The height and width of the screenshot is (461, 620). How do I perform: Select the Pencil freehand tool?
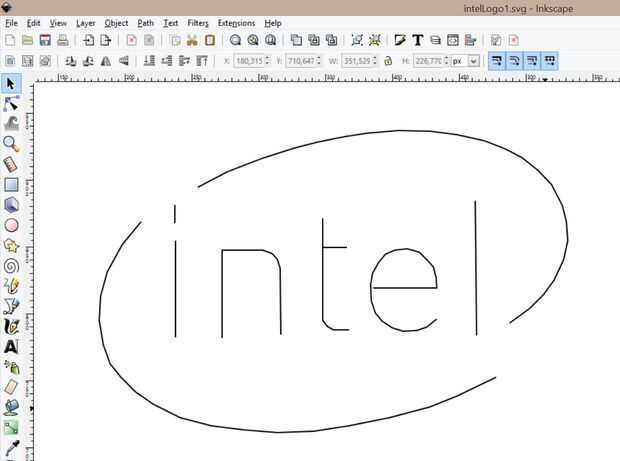click(11, 286)
